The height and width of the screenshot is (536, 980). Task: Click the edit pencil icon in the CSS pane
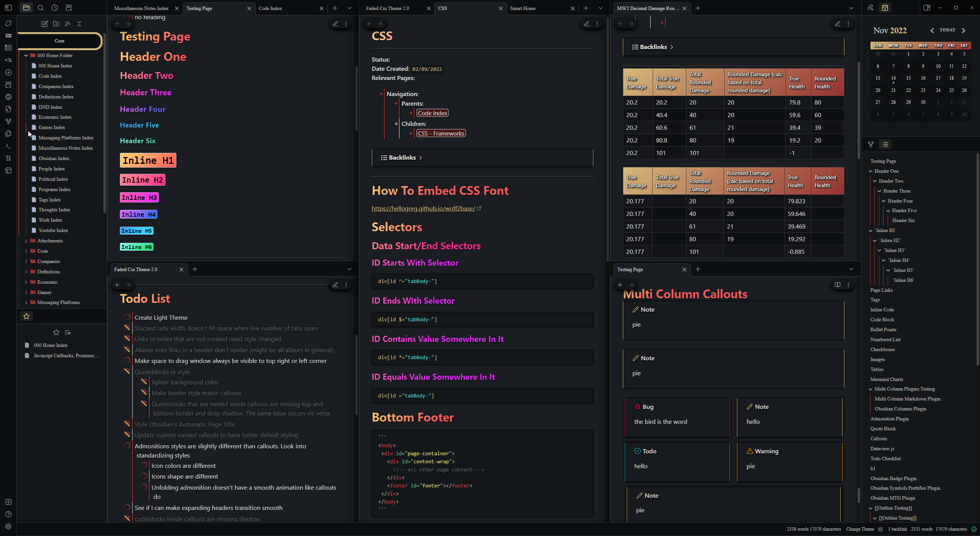coord(586,24)
